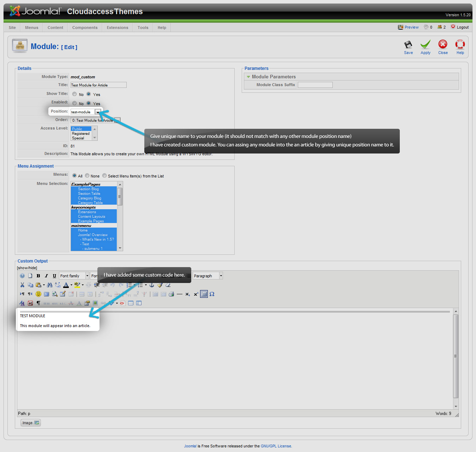The height and width of the screenshot is (452, 476).
Task: Toggle italic formatting in editor
Action: tap(46, 276)
